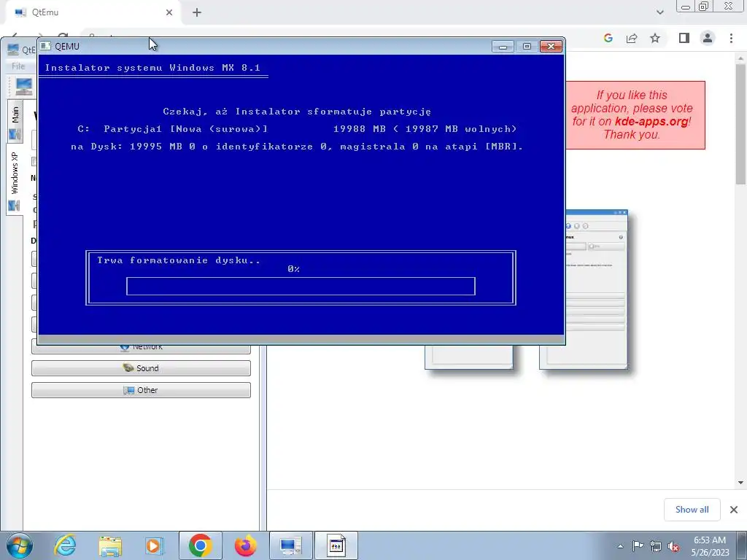Click the QtEmu new machine toolbar icon
Screen dimensions: 747x560
pyautogui.click(x=23, y=87)
